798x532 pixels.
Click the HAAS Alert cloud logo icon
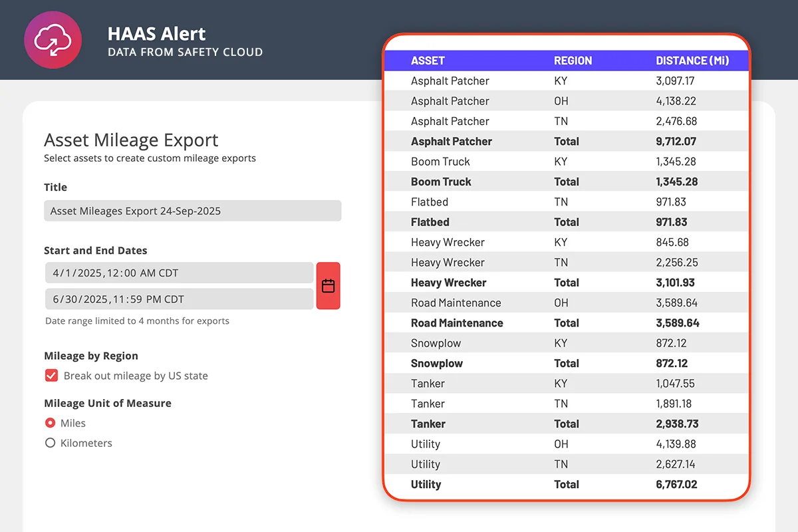[x=53, y=40]
